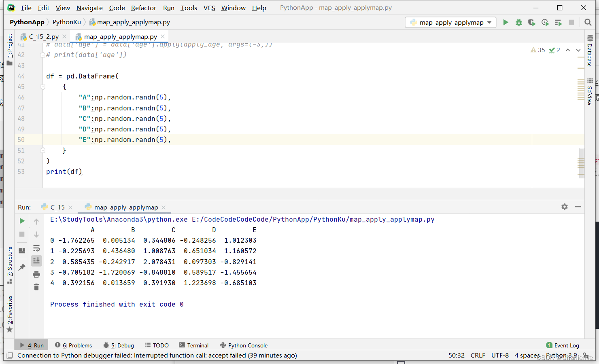The image size is (599, 364).
Task: Open the Structure tool window
Action: (x=10, y=265)
